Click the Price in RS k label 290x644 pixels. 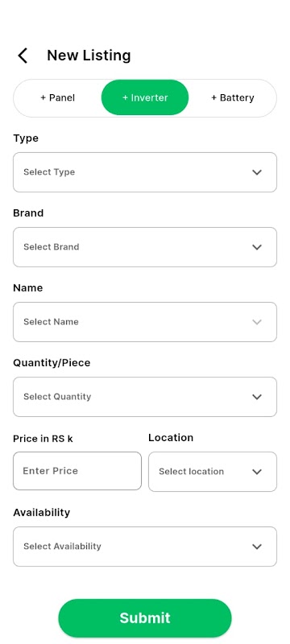click(x=43, y=439)
